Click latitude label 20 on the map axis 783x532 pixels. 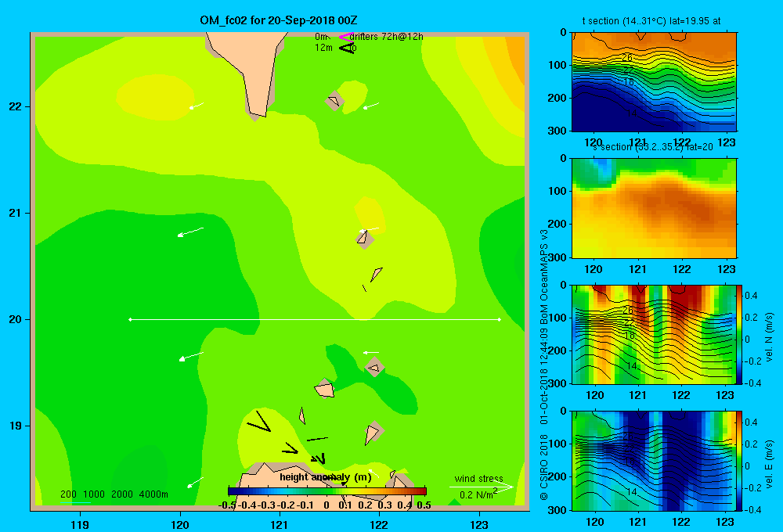(15, 319)
